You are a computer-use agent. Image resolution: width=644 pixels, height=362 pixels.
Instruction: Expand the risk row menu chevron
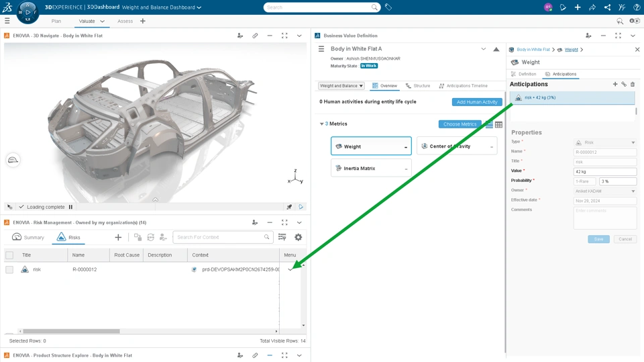click(290, 269)
